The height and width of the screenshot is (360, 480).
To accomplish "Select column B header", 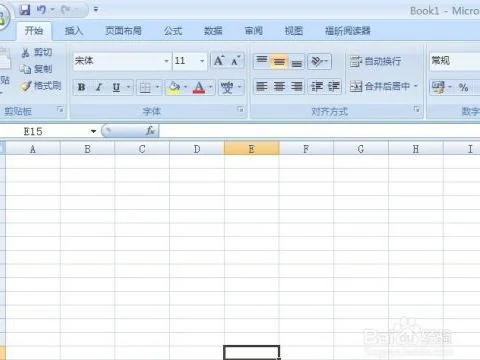I will point(87,149).
